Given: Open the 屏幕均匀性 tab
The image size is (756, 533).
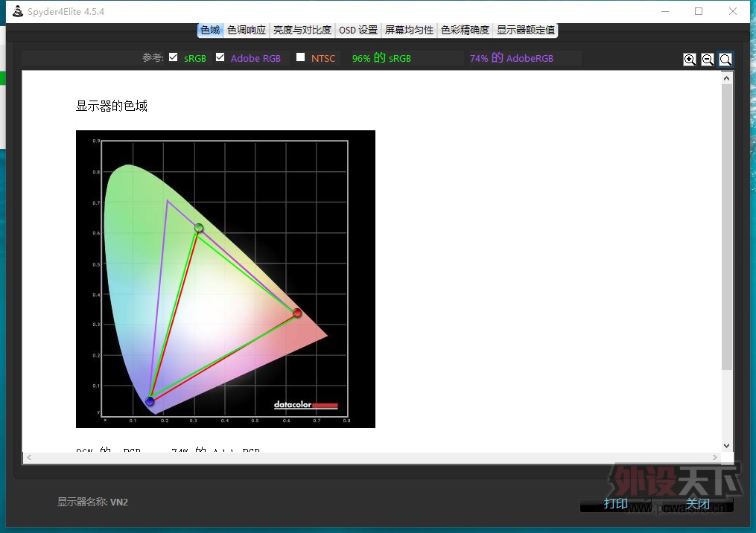Looking at the screenshot, I should click(409, 30).
